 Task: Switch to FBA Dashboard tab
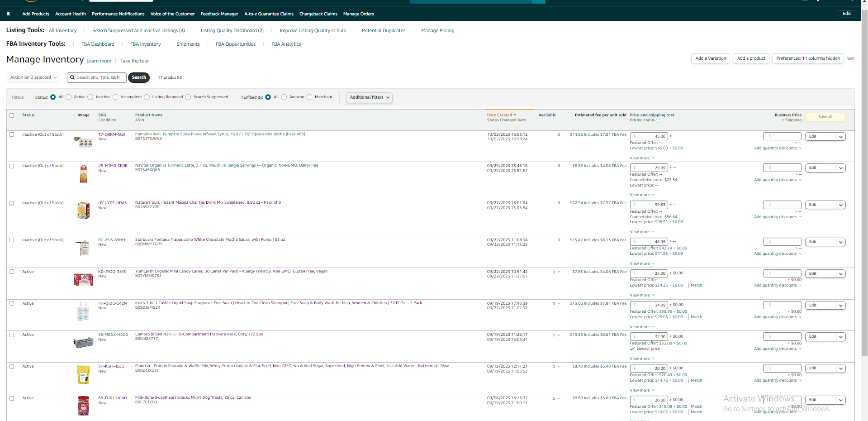98,44
